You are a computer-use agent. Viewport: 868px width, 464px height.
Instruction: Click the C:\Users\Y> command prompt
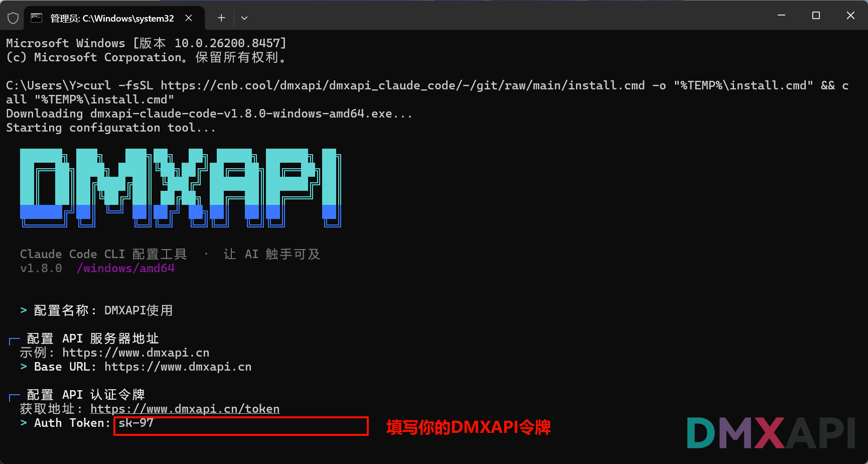point(45,85)
